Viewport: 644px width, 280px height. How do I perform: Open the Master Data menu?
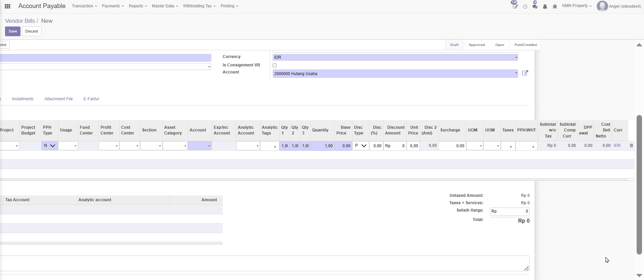click(165, 6)
